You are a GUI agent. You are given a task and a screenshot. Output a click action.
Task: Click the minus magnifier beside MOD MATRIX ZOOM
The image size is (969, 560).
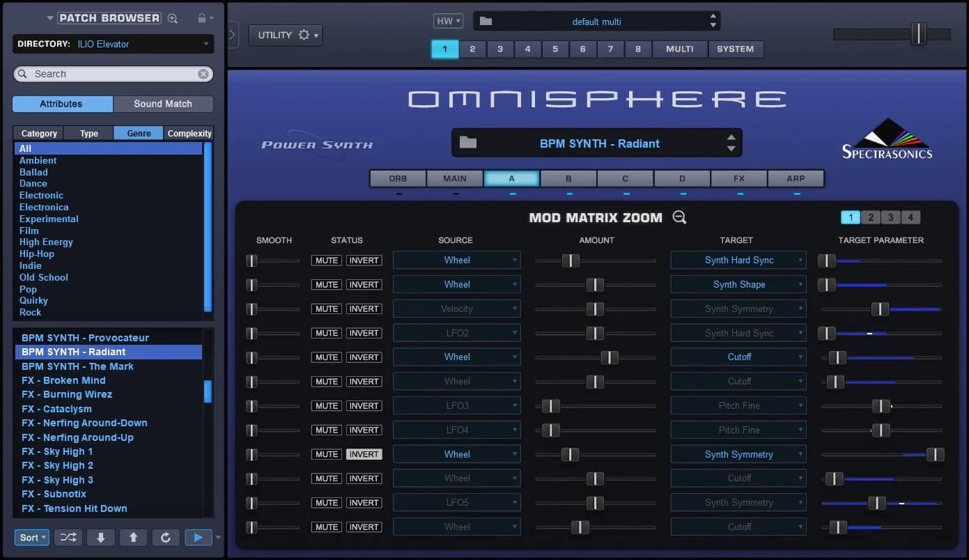pos(679,217)
